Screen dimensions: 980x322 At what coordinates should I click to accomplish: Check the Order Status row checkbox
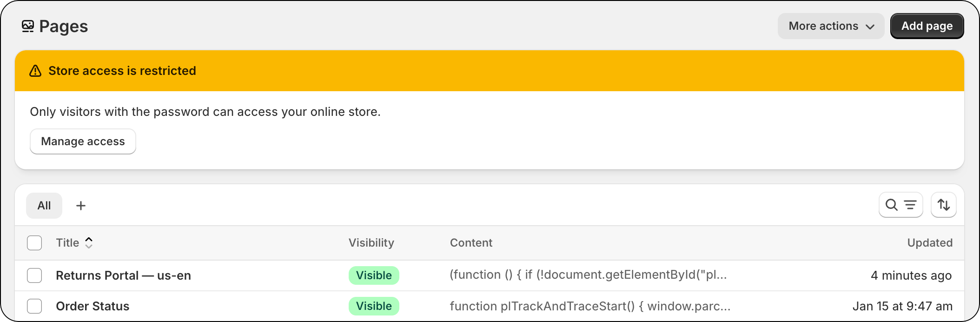34,306
